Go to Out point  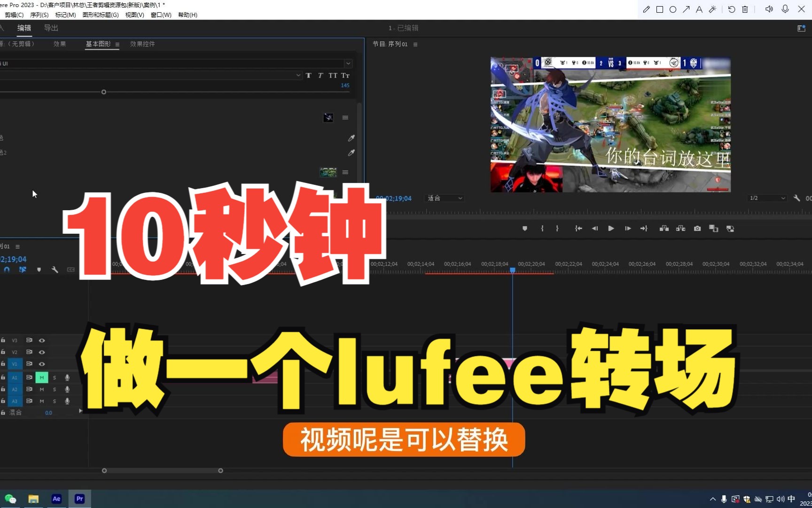tap(644, 229)
